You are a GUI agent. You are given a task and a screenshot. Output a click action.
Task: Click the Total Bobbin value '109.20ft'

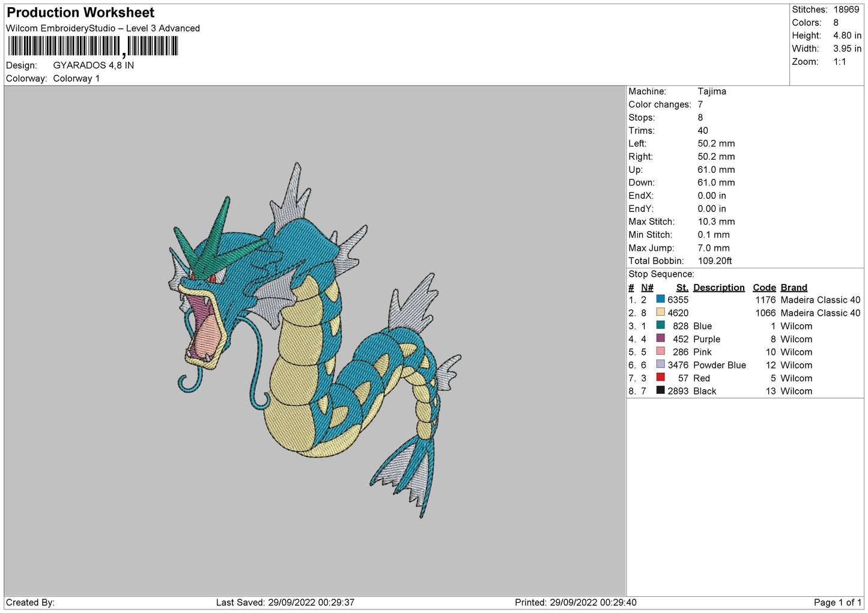point(715,261)
